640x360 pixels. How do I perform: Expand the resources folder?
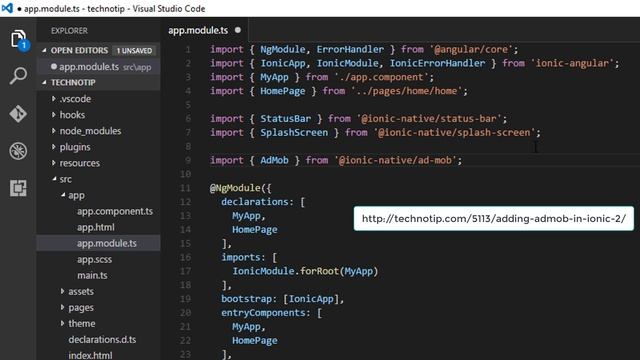(53, 163)
